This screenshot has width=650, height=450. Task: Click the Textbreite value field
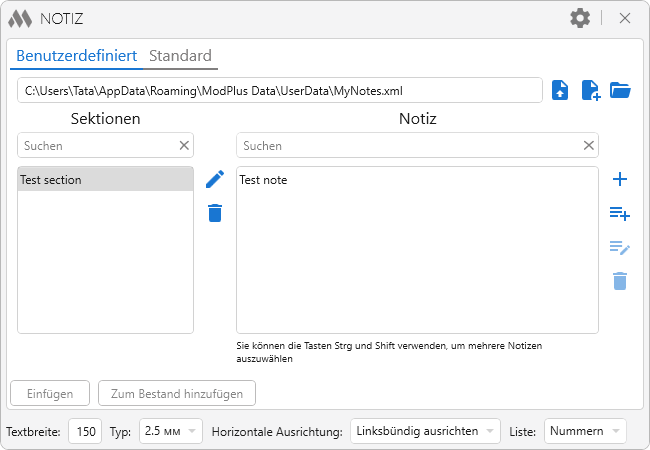pos(87,431)
